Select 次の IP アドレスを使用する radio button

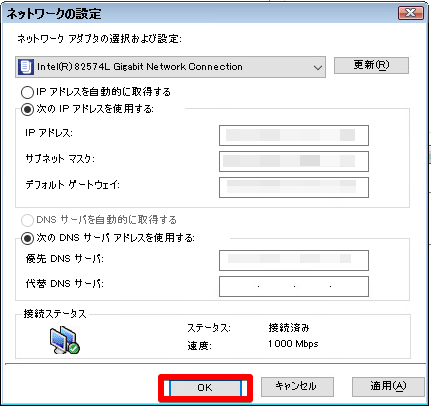point(27,109)
